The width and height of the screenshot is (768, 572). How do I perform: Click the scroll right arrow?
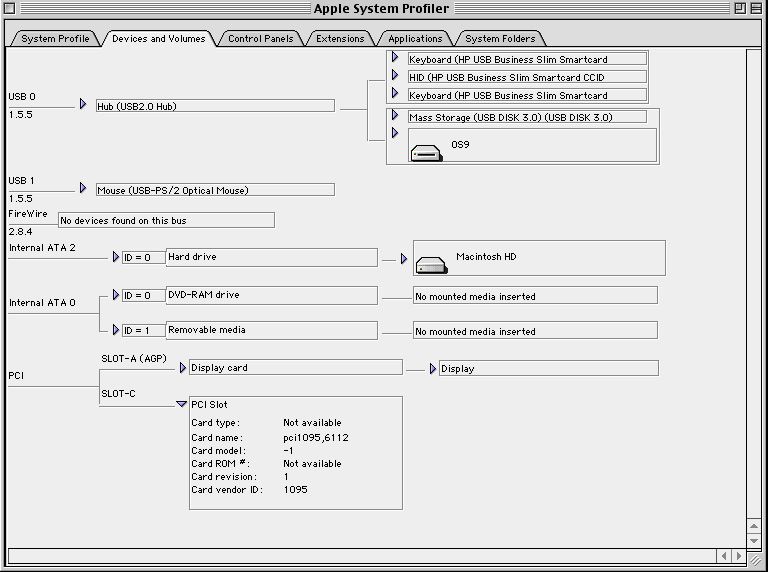click(x=739, y=556)
